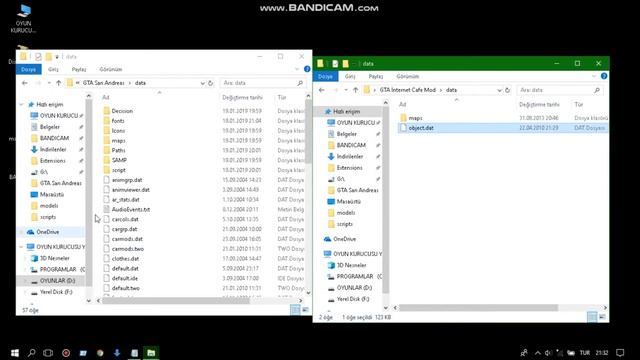This screenshot has width=640, height=360.
Task: Click horizontal scrollbar in right file list
Action: [x=478, y=308]
